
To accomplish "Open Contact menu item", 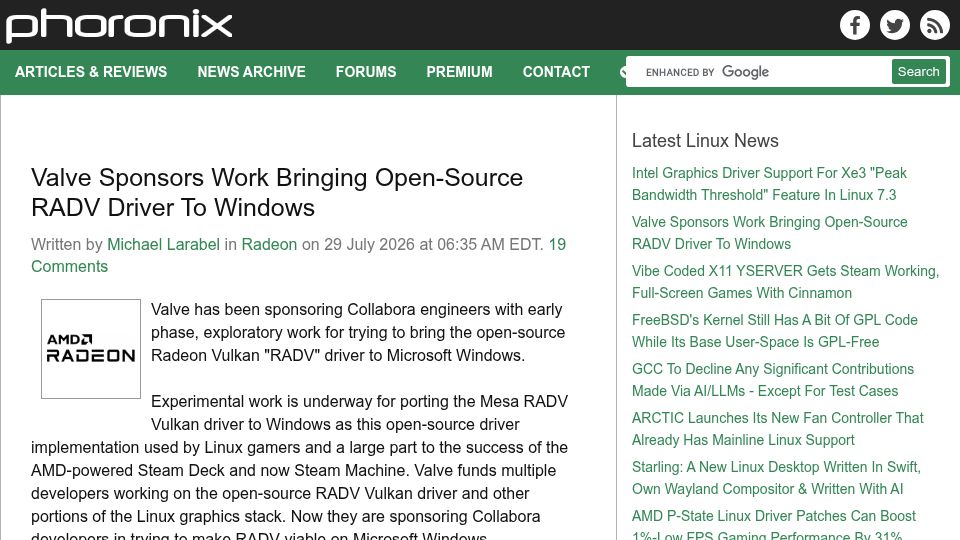I will tap(556, 72).
